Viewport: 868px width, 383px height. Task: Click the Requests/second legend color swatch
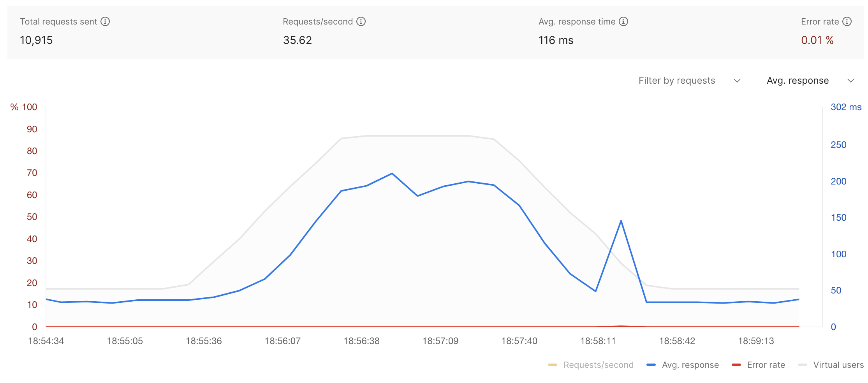[x=553, y=365]
